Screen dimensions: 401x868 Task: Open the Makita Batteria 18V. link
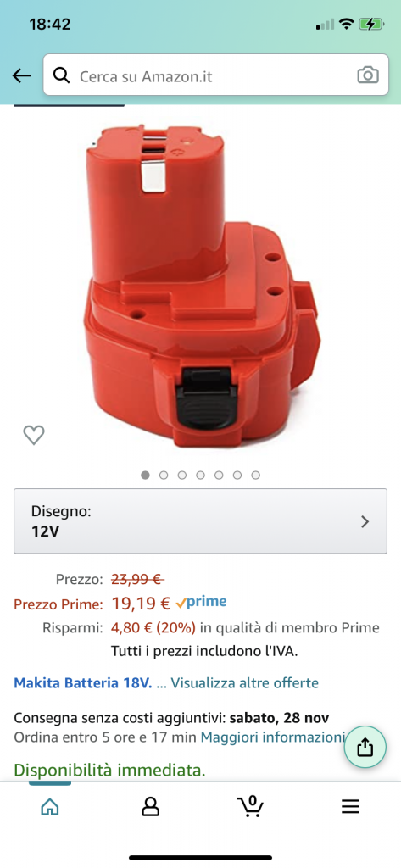(x=82, y=682)
